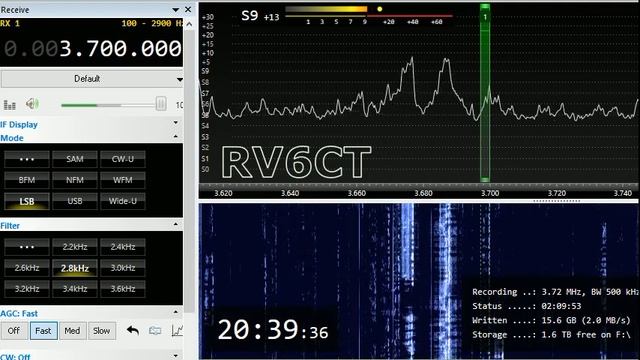This screenshot has width=640, height=360.
Task: Click the S-meter signal bar
Action: [327, 9]
